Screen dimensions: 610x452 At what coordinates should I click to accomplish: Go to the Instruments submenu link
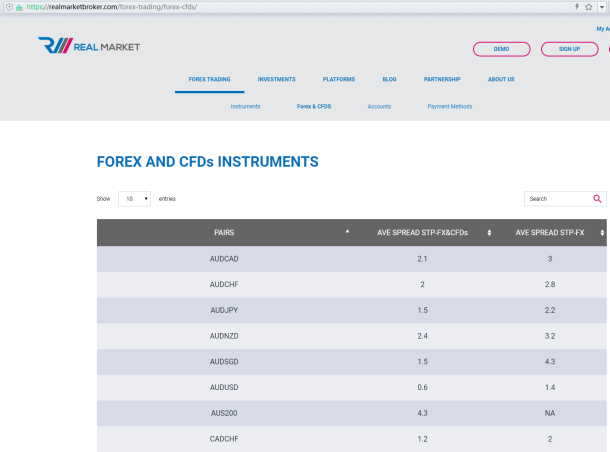pos(245,107)
